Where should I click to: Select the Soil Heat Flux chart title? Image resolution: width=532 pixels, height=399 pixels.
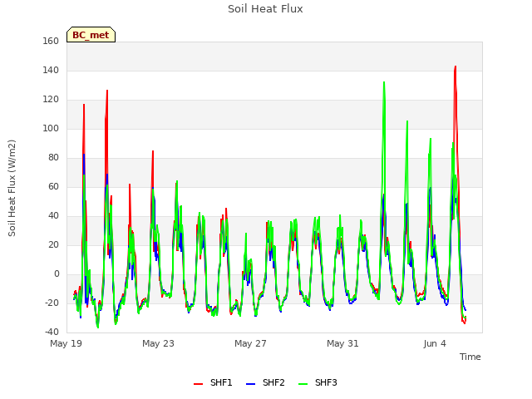tap(265, 9)
